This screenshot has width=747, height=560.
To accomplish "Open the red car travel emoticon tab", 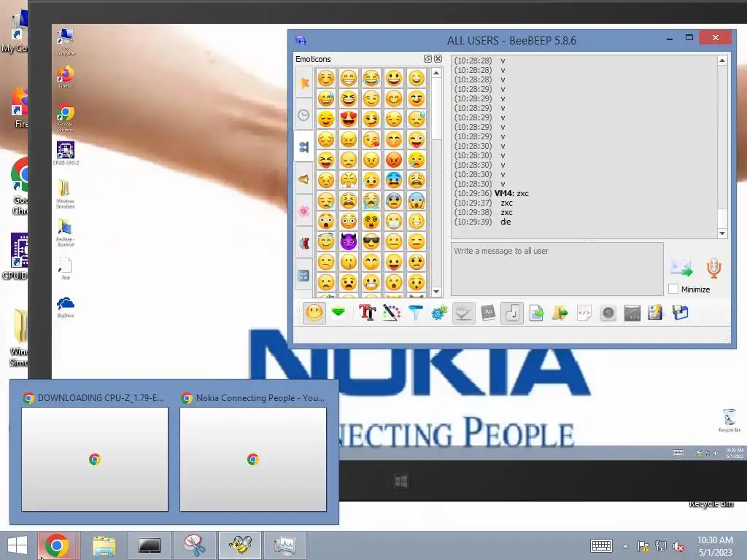I will click(x=304, y=244).
